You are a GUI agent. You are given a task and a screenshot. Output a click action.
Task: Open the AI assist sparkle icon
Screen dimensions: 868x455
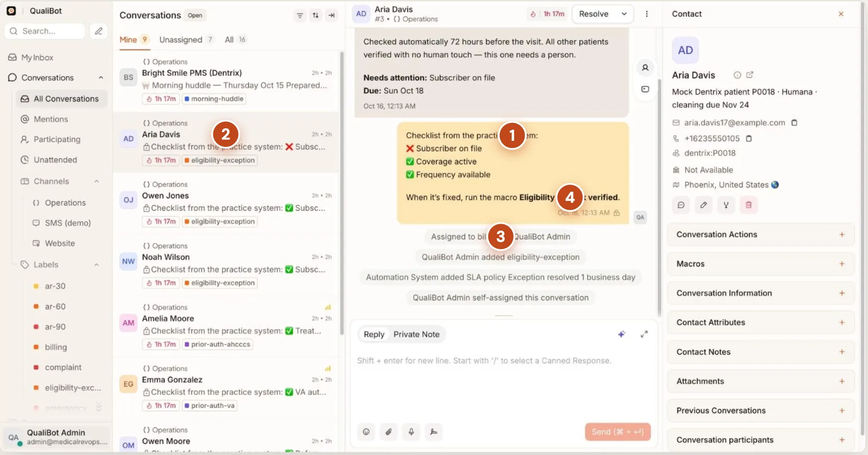coord(622,334)
